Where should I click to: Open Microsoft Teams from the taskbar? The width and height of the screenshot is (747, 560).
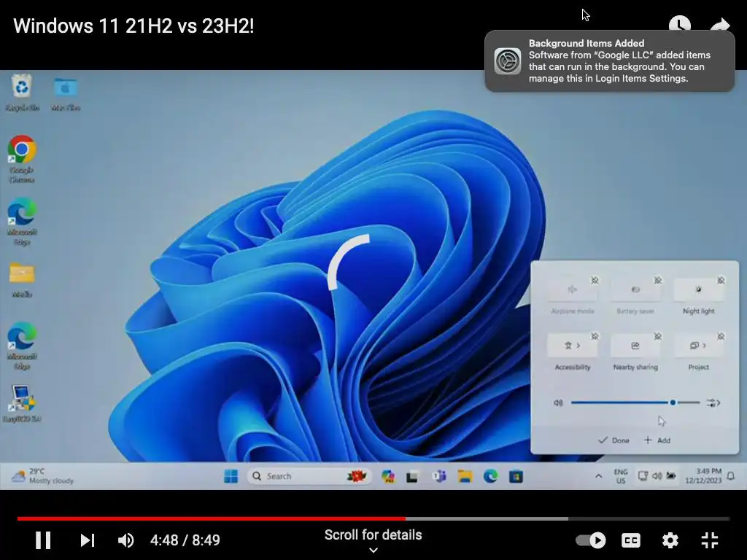click(438, 476)
